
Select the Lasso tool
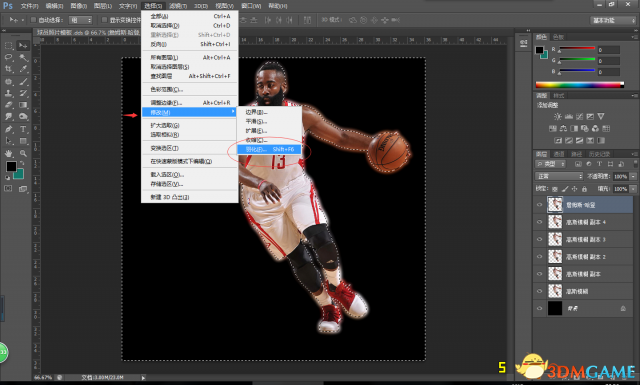[8, 57]
